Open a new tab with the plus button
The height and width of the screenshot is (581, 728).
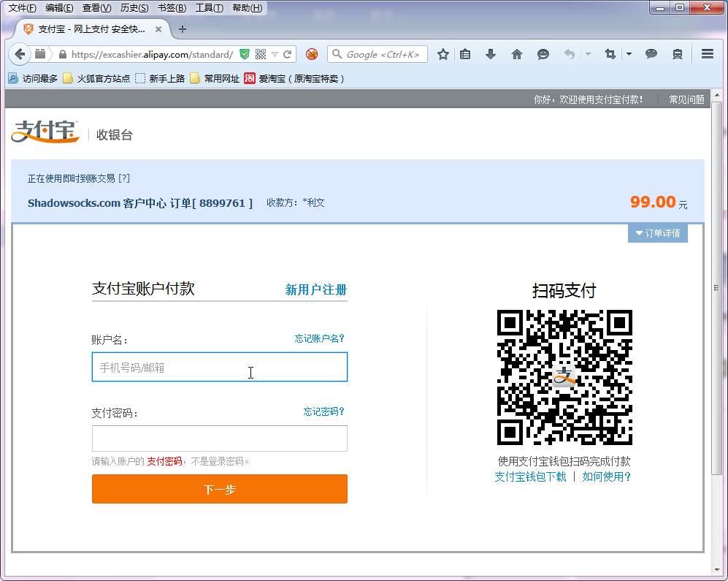coord(183,29)
